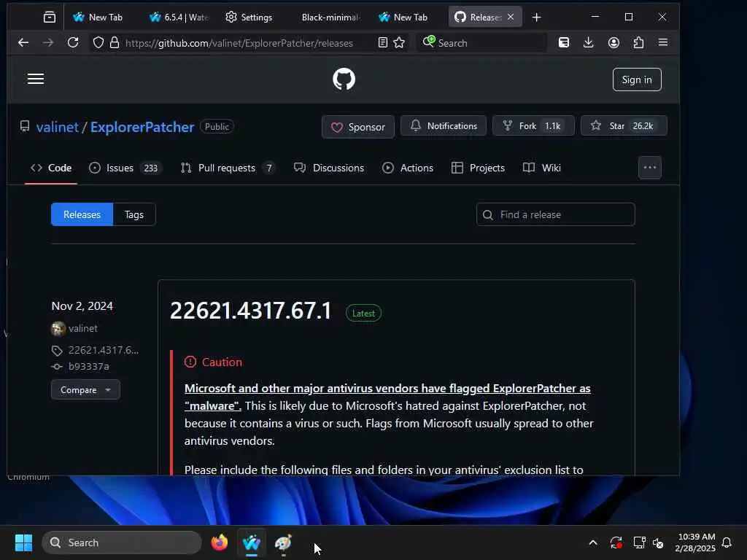Open the Paint palette taskbar icon
The width and height of the screenshot is (747, 560).
pyautogui.click(x=284, y=542)
